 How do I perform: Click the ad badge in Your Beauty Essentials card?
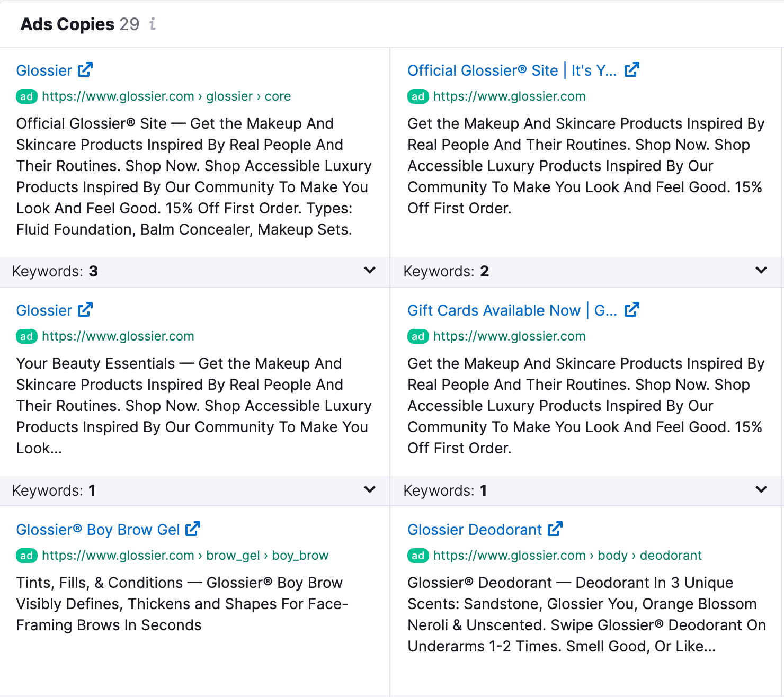[x=26, y=336]
